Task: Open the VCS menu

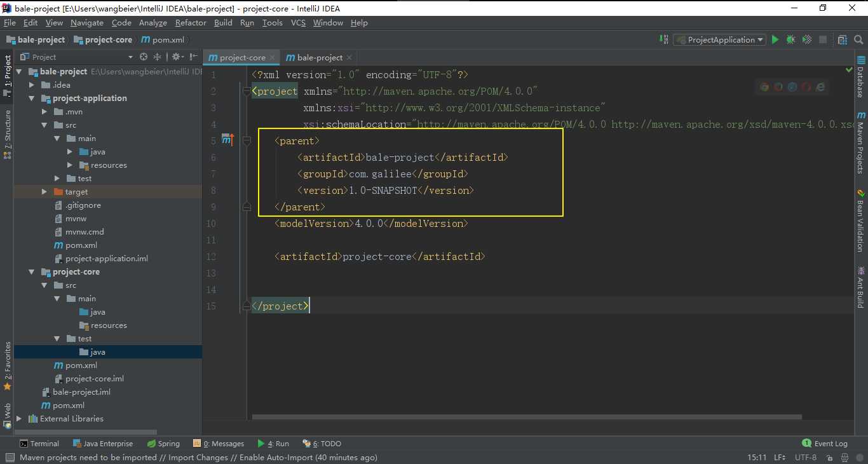Action: [298, 23]
